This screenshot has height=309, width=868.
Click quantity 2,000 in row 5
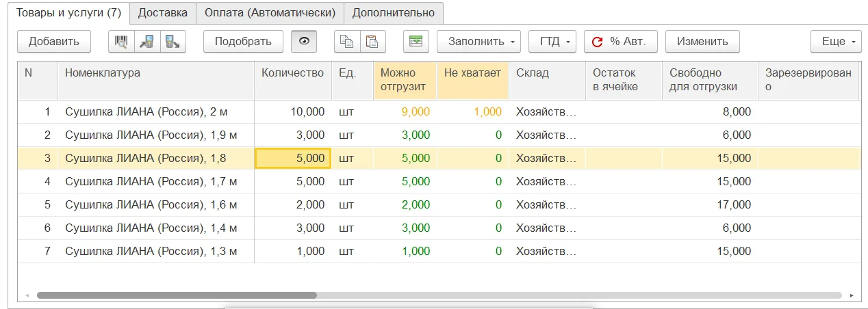tap(293, 204)
